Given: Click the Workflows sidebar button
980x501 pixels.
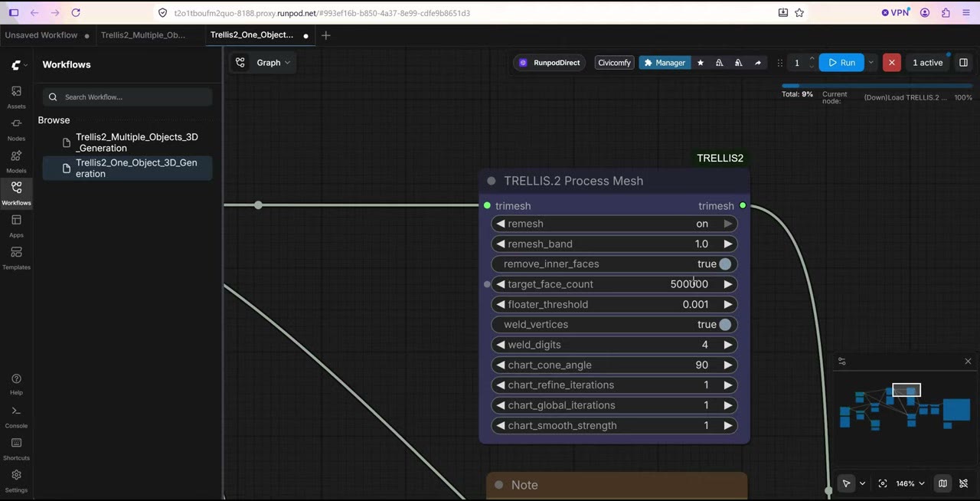Looking at the screenshot, I should coord(16,193).
